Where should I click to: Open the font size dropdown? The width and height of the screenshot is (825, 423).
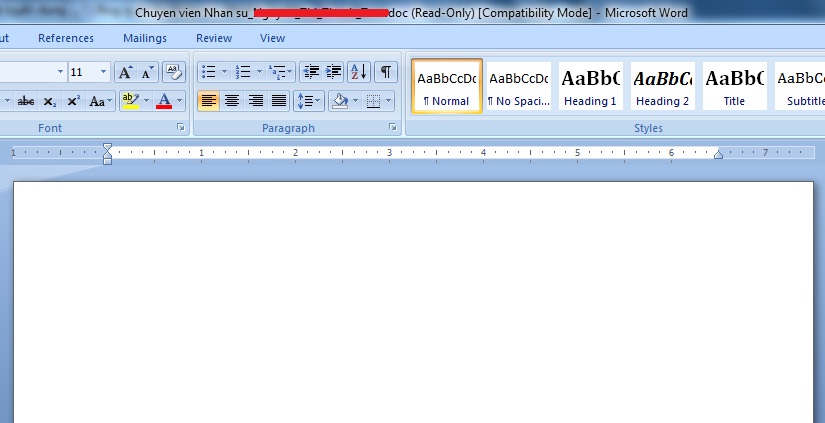point(103,72)
